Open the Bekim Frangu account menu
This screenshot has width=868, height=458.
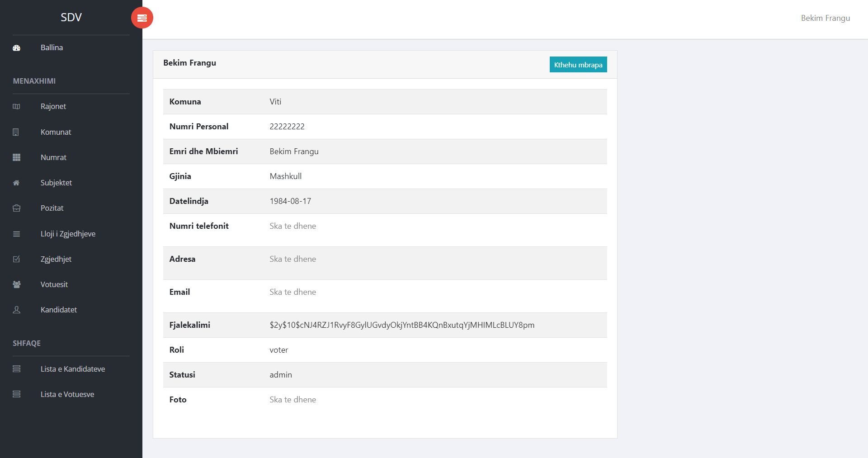point(826,18)
